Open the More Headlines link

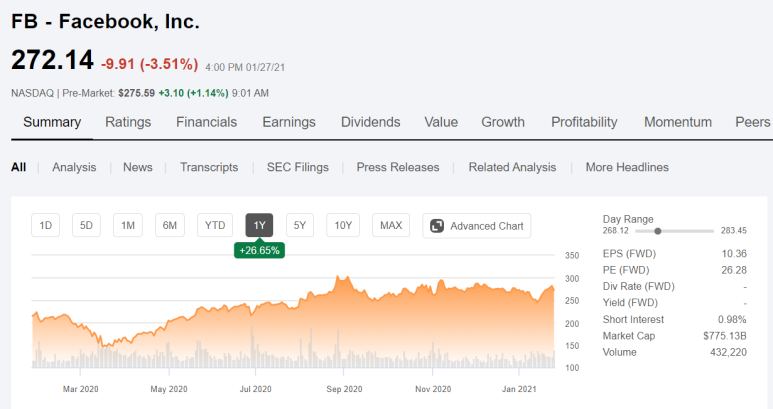point(627,167)
